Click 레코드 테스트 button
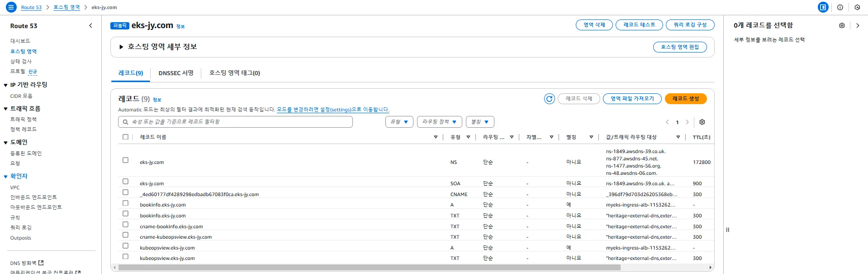The height and width of the screenshot is (274, 868). click(639, 25)
